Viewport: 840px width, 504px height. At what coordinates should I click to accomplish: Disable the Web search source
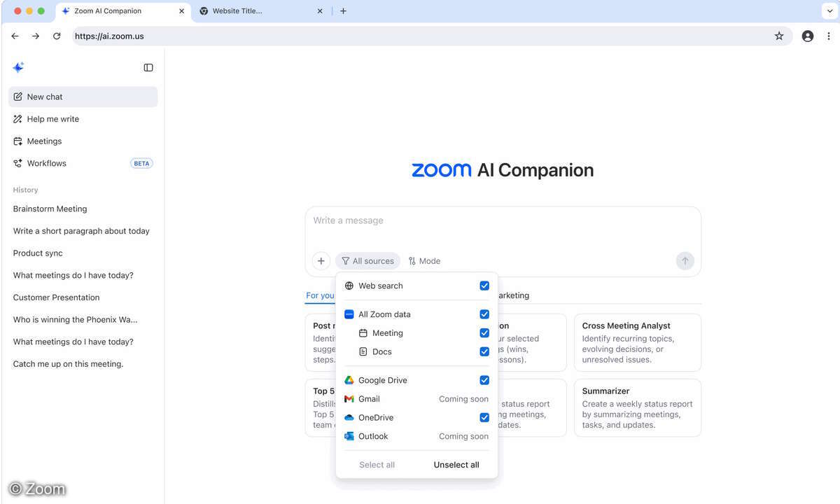pyautogui.click(x=484, y=286)
